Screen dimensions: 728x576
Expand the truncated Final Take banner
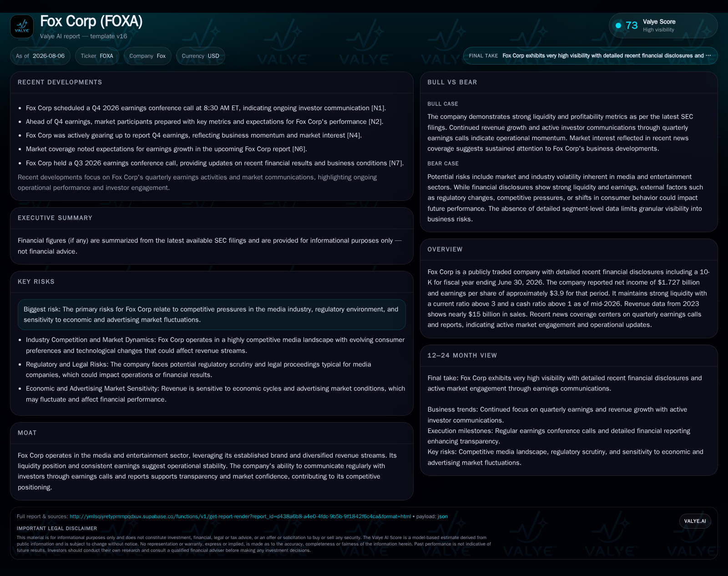[x=590, y=56]
